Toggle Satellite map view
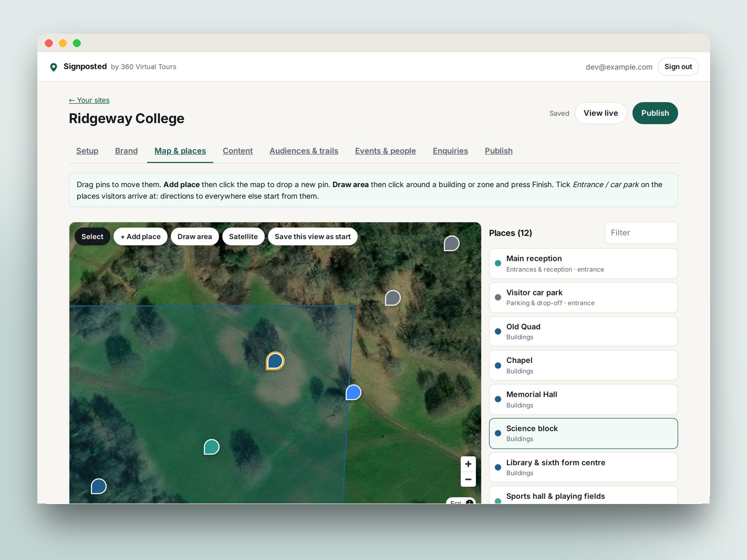747x560 pixels. coord(243,237)
